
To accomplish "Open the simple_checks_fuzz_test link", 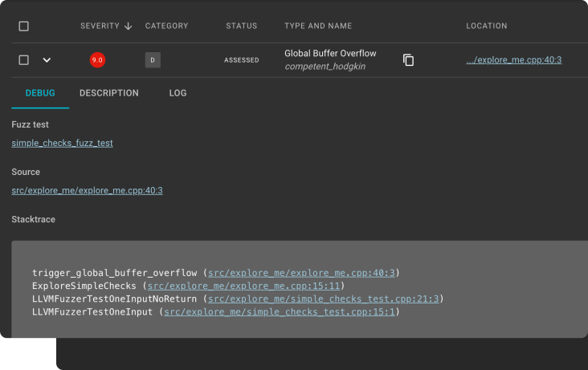I will tap(62, 143).
